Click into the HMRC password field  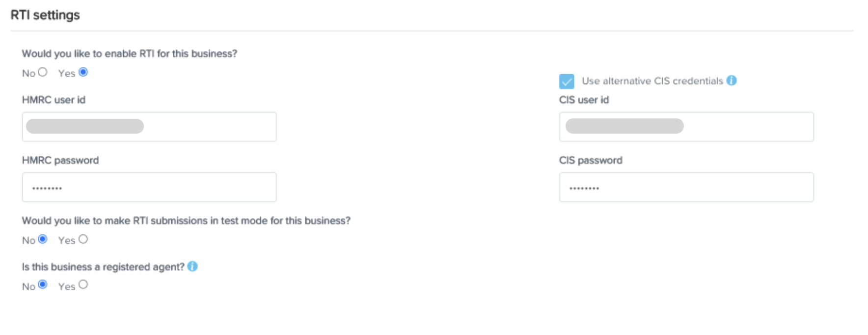point(149,187)
